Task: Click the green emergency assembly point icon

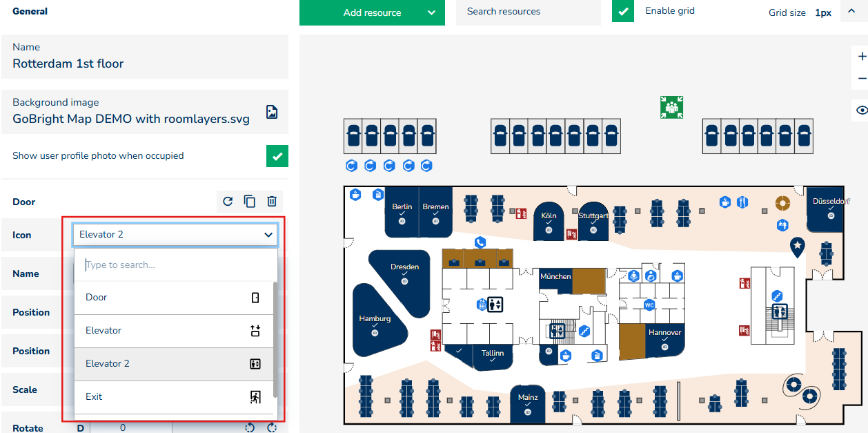Action: pos(671,107)
